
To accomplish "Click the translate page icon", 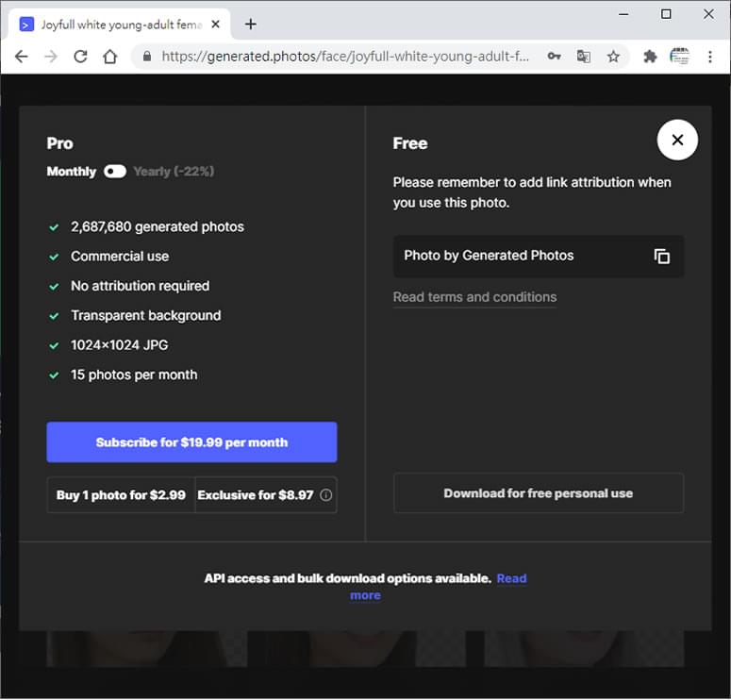I will (583, 57).
